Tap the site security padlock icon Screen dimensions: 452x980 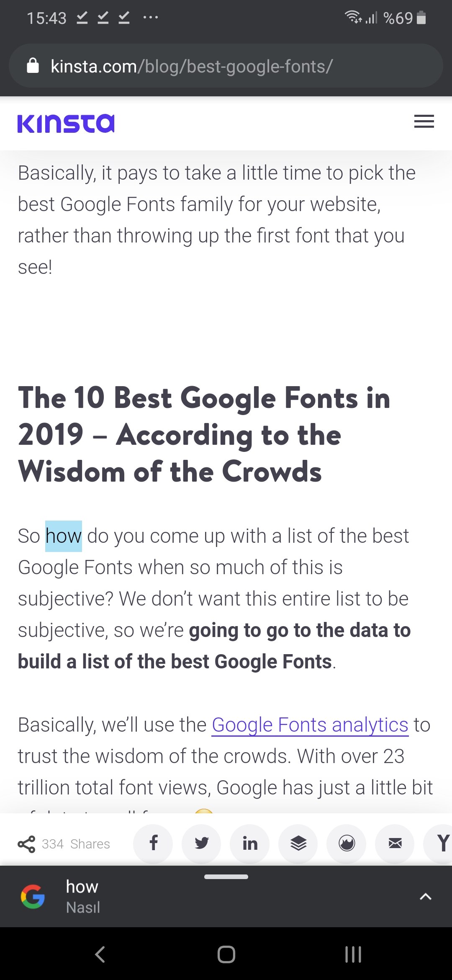(x=33, y=66)
